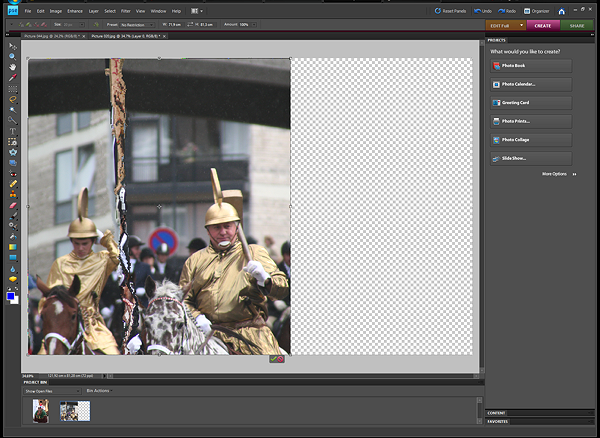Select the Horizontal Type tool
The height and width of the screenshot is (438, 600).
coord(13,131)
